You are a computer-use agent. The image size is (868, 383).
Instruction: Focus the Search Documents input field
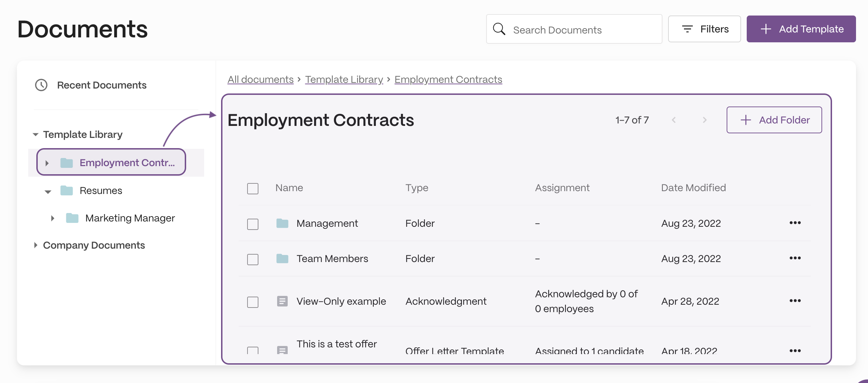pyautogui.click(x=574, y=29)
